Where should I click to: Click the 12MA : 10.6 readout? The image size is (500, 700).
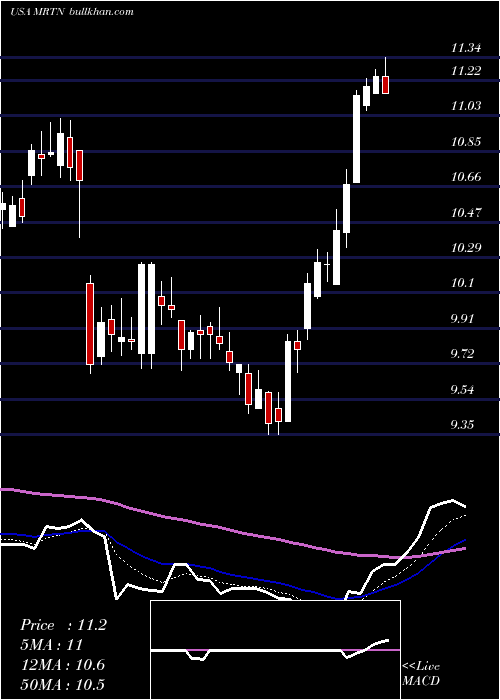62,665
